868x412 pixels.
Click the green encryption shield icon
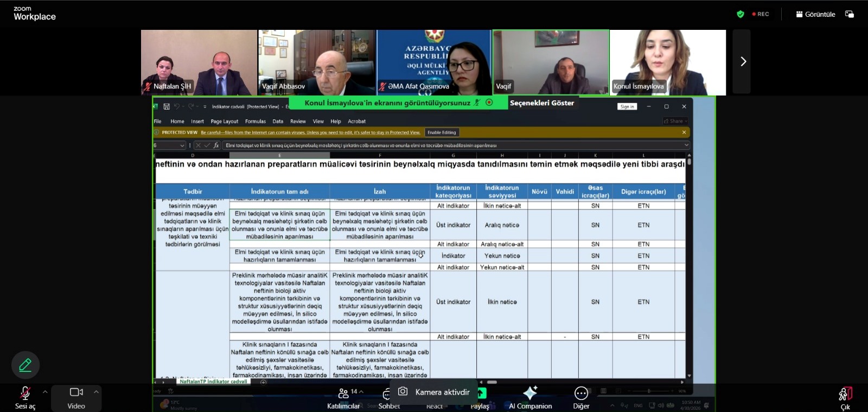(x=741, y=14)
